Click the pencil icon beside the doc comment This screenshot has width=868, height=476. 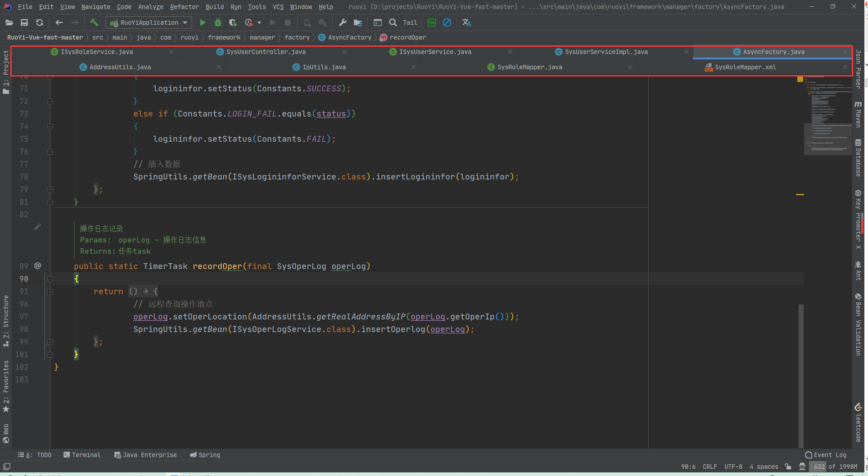coord(38,227)
